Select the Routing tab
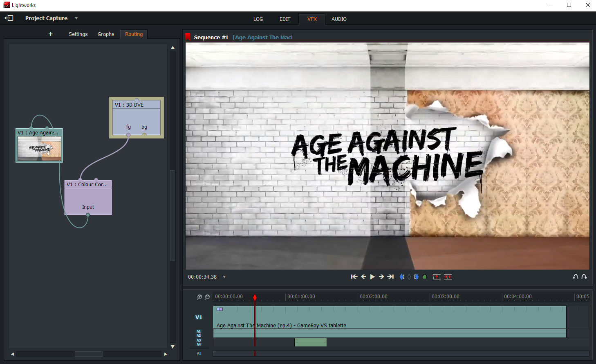The image size is (596, 364). [134, 34]
